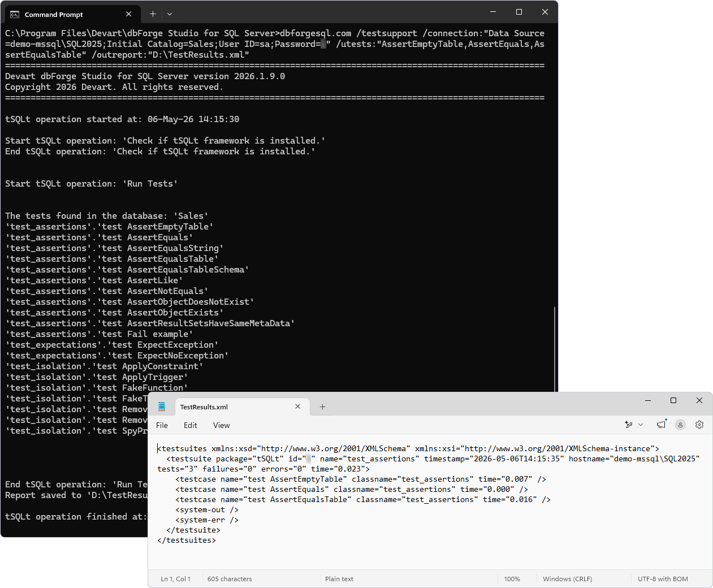Click 'The tests found in the database' line
713x588 pixels.
(107, 216)
